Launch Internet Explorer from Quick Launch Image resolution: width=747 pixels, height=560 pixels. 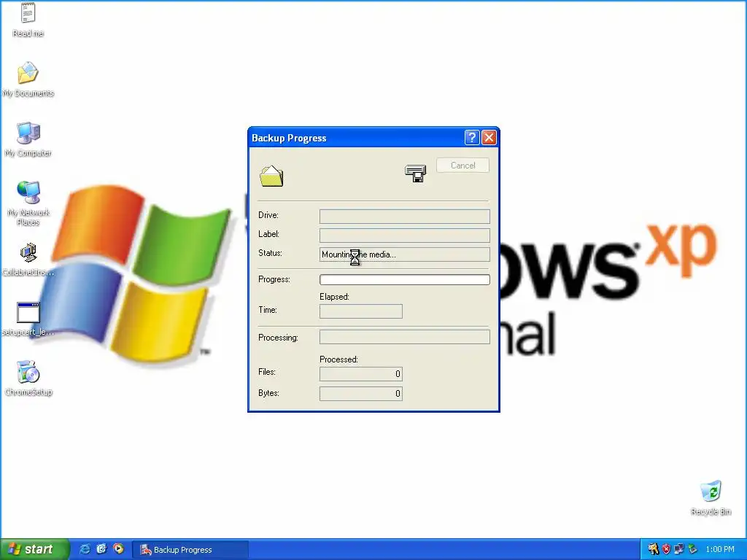(85, 549)
